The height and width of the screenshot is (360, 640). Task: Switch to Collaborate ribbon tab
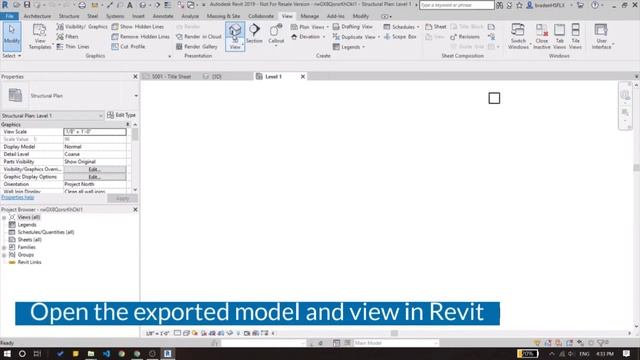[x=261, y=16]
